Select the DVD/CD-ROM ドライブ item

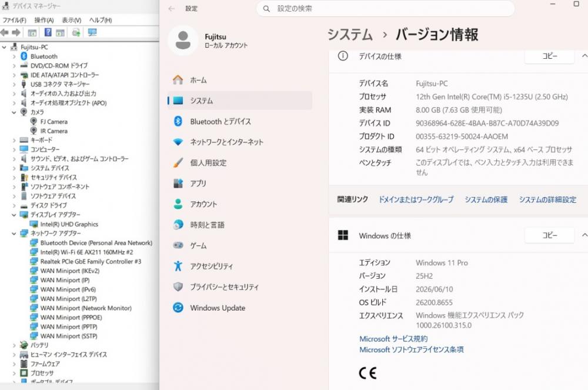[x=59, y=66]
